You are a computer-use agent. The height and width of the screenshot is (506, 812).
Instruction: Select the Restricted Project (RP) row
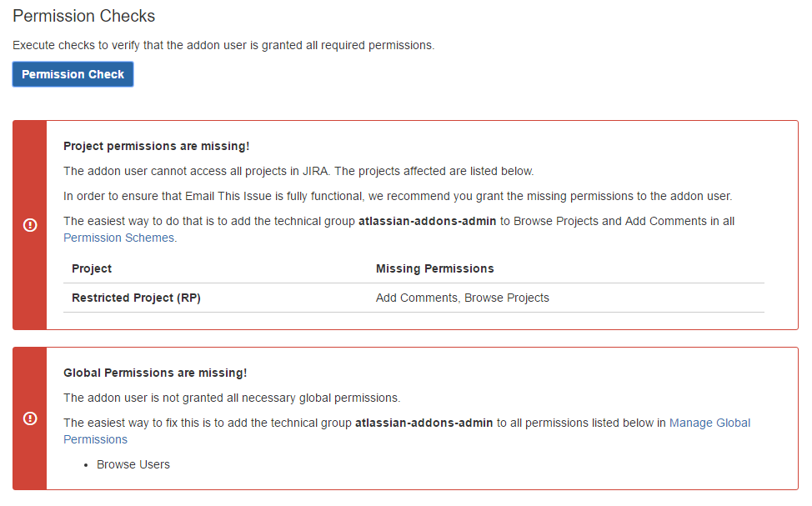tap(414, 298)
